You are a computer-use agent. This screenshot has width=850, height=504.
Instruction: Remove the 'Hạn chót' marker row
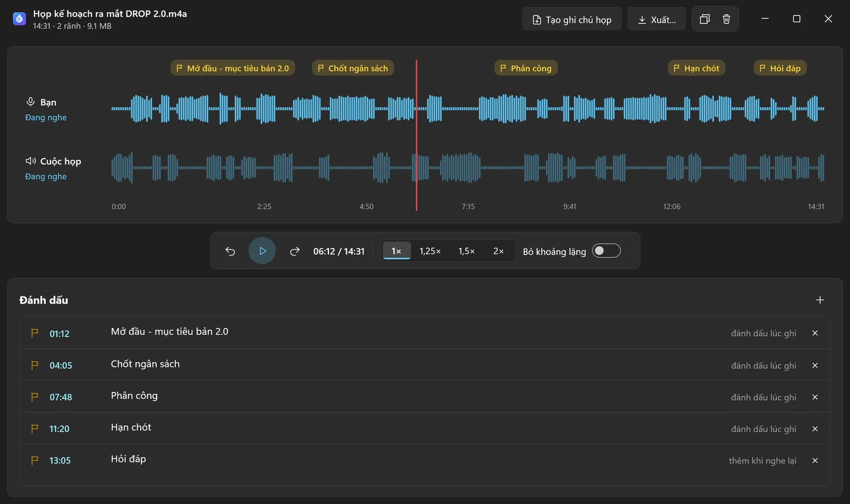[x=815, y=429]
